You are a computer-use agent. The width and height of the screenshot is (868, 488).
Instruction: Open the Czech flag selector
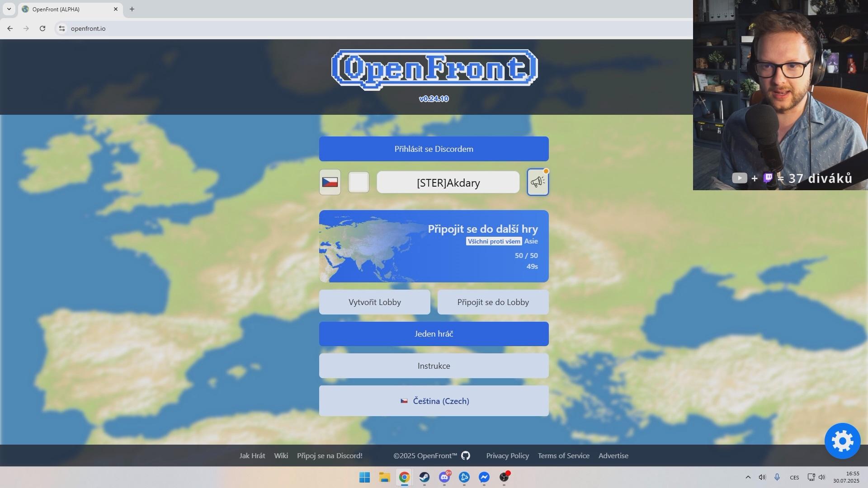coord(330,182)
